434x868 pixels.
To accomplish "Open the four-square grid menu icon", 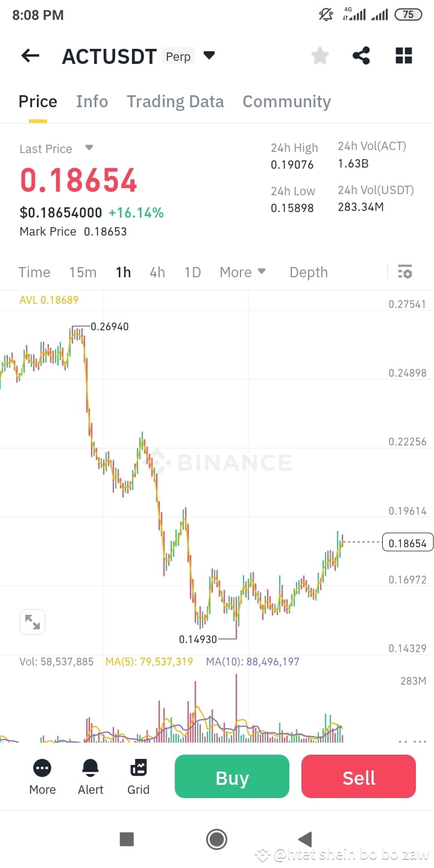I will 403,56.
